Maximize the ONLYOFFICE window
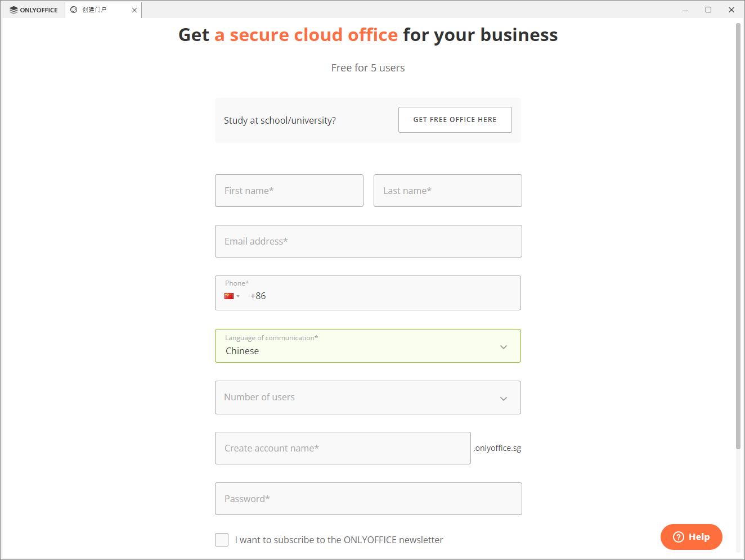745x560 pixels. tap(708, 10)
